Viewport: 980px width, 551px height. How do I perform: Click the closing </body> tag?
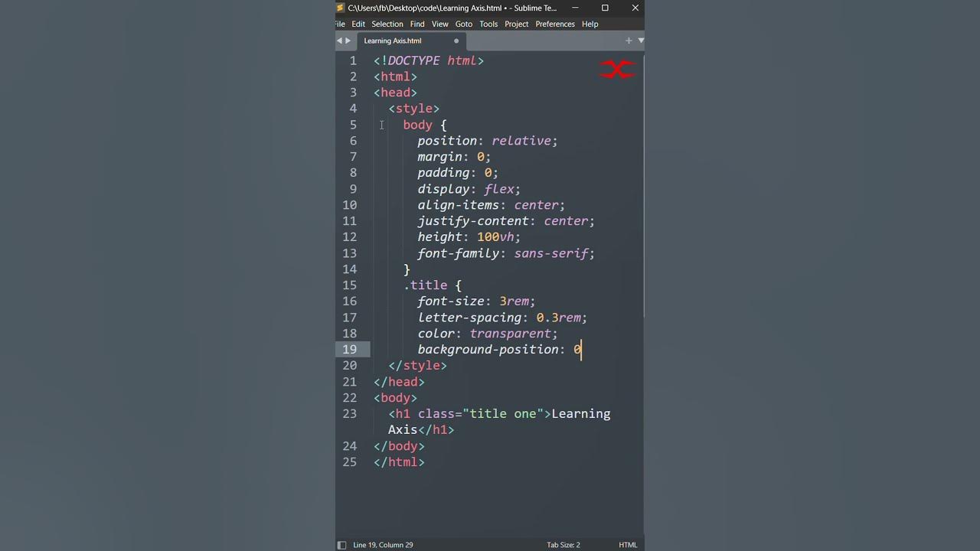click(399, 446)
